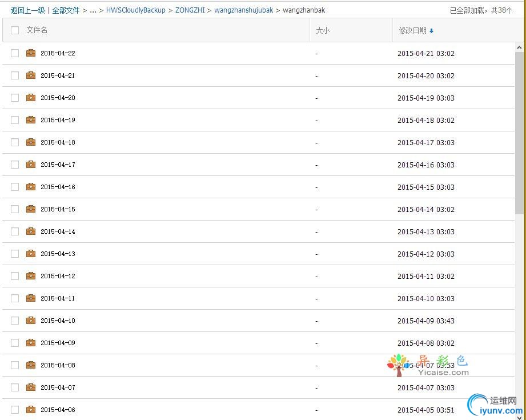Toggle the modified-date sort arrow
Viewport: 526px width, 420px height.
pos(431,31)
